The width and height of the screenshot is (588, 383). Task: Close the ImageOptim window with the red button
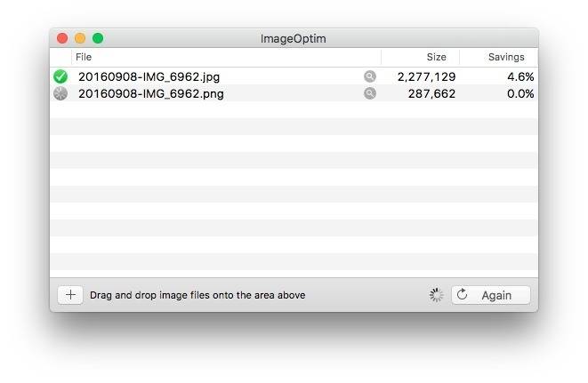pyautogui.click(x=62, y=38)
